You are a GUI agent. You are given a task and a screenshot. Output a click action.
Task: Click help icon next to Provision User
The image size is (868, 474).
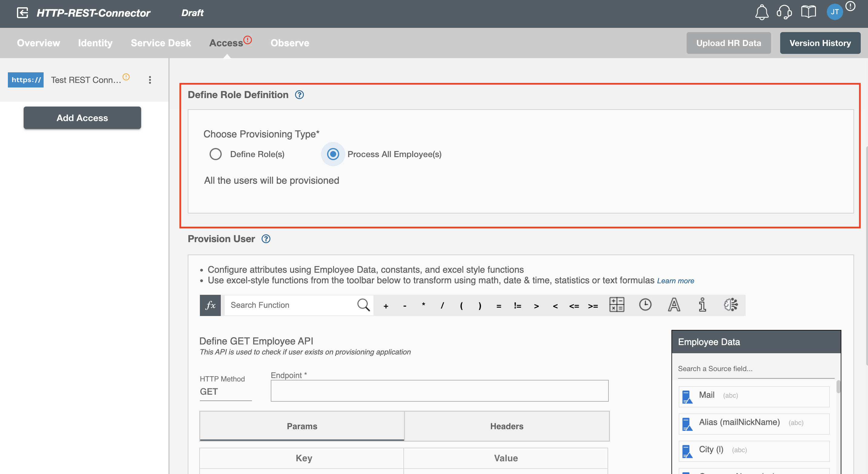pyautogui.click(x=266, y=239)
